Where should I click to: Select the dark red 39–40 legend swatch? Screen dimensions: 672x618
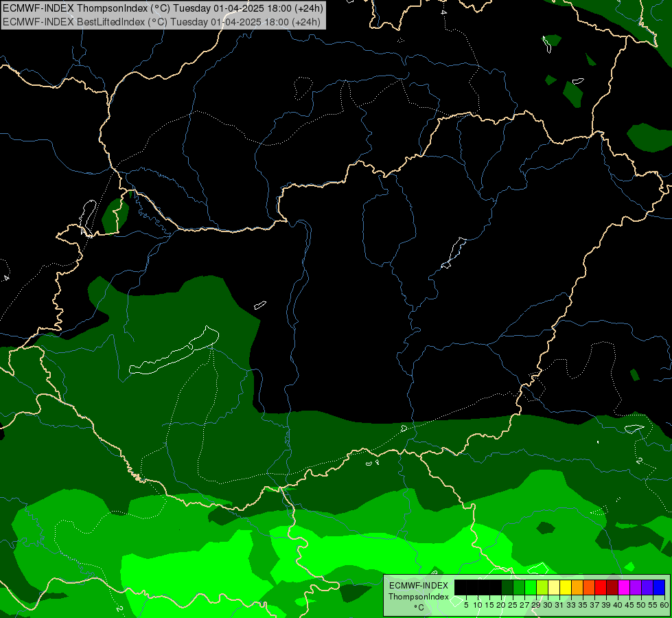(x=612, y=587)
